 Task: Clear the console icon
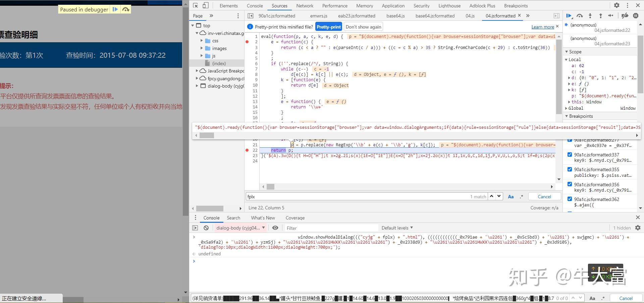click(x=206, y=228)
